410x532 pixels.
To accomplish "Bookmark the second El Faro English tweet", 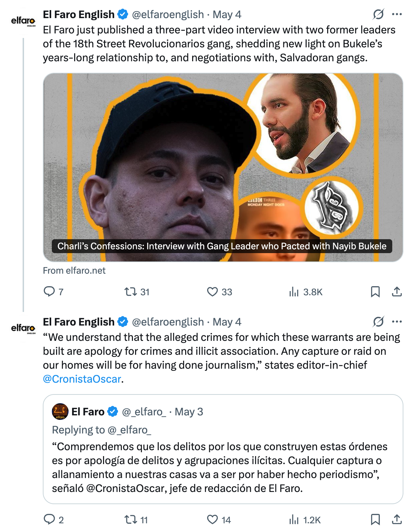I will (375, 519).
